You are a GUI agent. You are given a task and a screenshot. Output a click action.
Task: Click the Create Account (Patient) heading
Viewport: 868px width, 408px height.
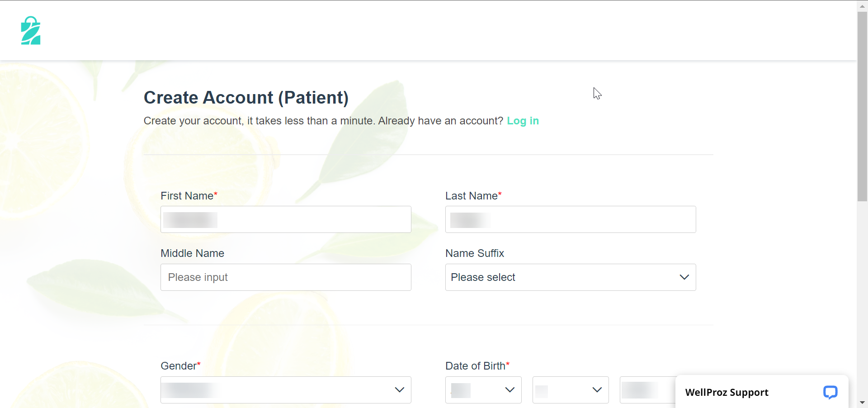point(246,98)
